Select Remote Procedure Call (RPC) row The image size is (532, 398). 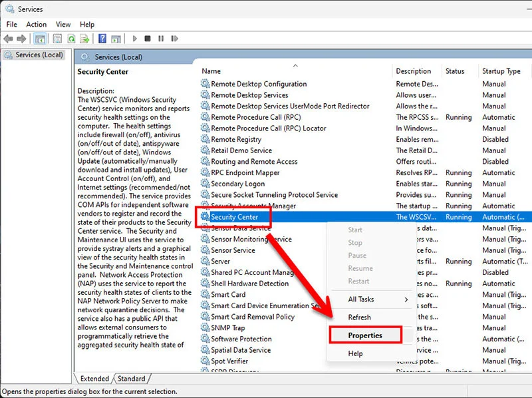point(365,117)
